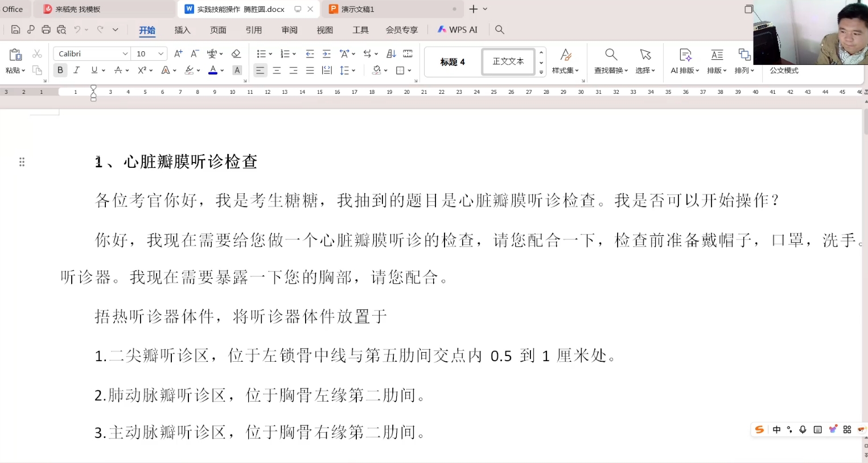This screenshot has height=463, width=868.
Task: Open the Find and Replace (查找替换) tool
Action: pos(610,61)
